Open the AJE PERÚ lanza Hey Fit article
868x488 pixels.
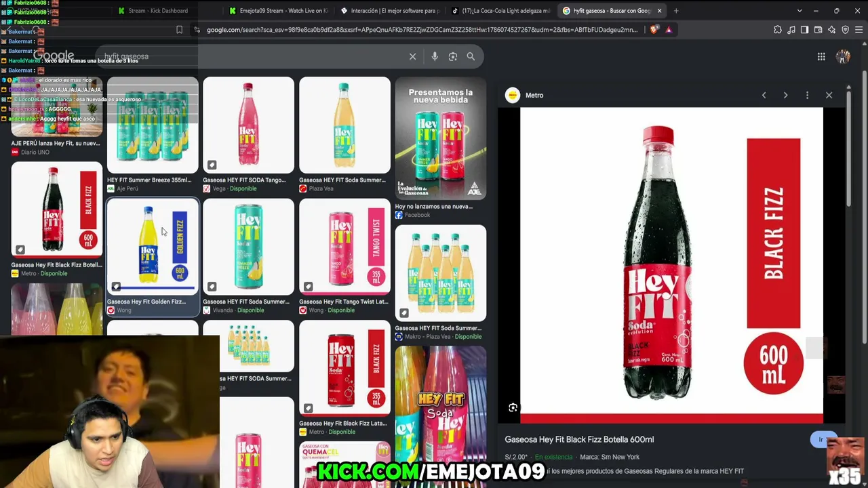pyautogui.click(x=56, y=144)
